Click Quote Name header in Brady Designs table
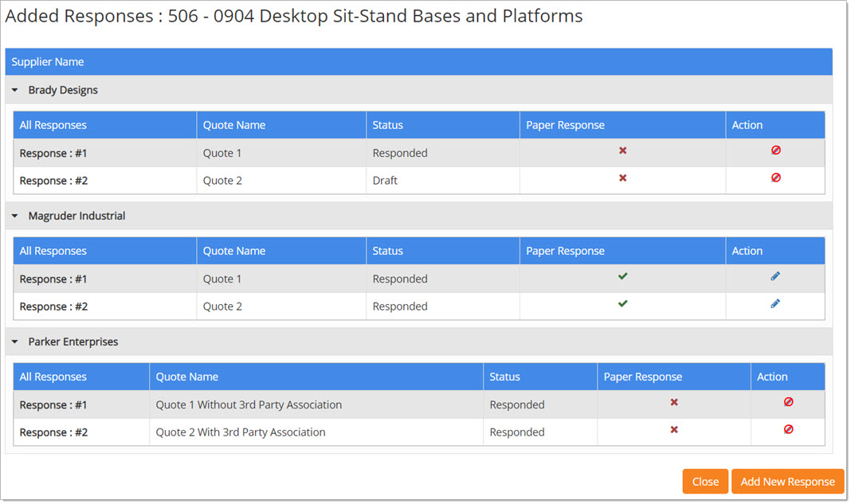The width and height of the screenshot is (851, 504). pos(234,125)
